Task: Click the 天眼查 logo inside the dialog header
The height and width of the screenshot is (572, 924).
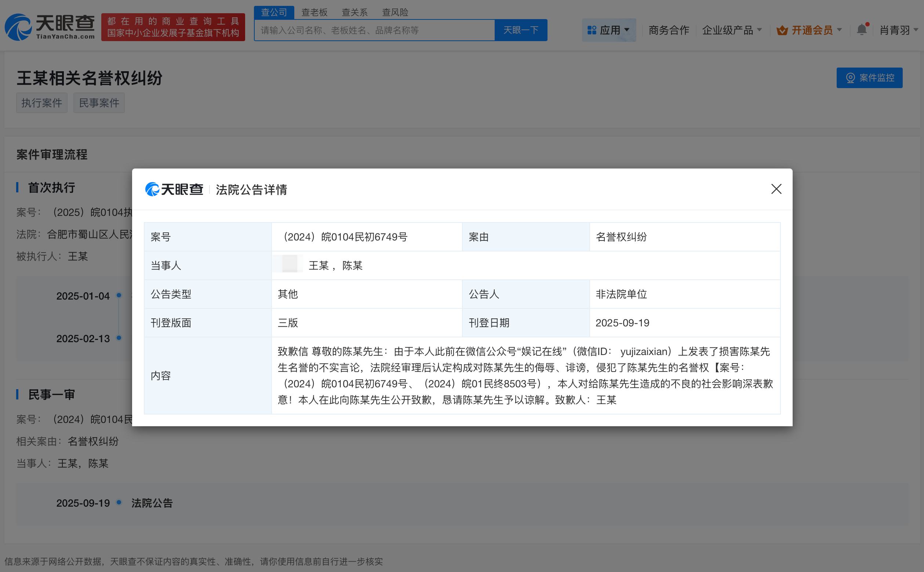Action: pos(174,189)
